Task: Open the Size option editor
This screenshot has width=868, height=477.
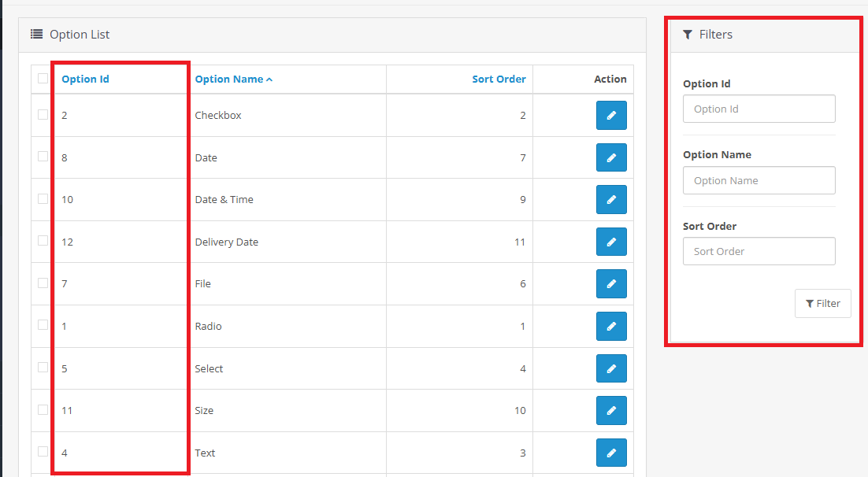Action: point(611,410)
